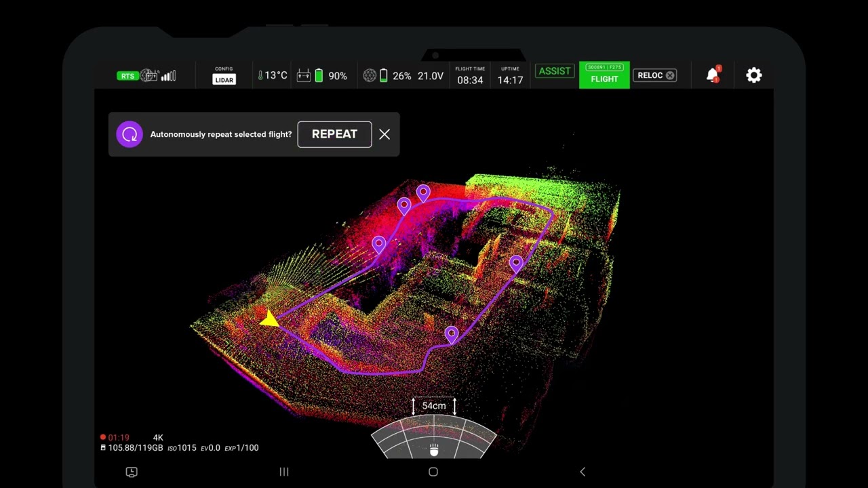
Task: Tap the UPTIME 14:17 readout
Action: coord(510,76)
